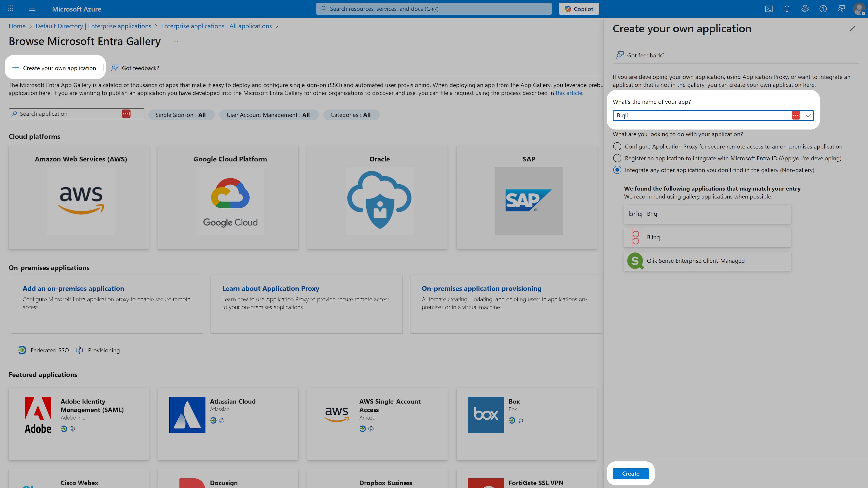868x488 pixels.
Task: Go to Home breadcrumb
Action: tap(17, 26)
